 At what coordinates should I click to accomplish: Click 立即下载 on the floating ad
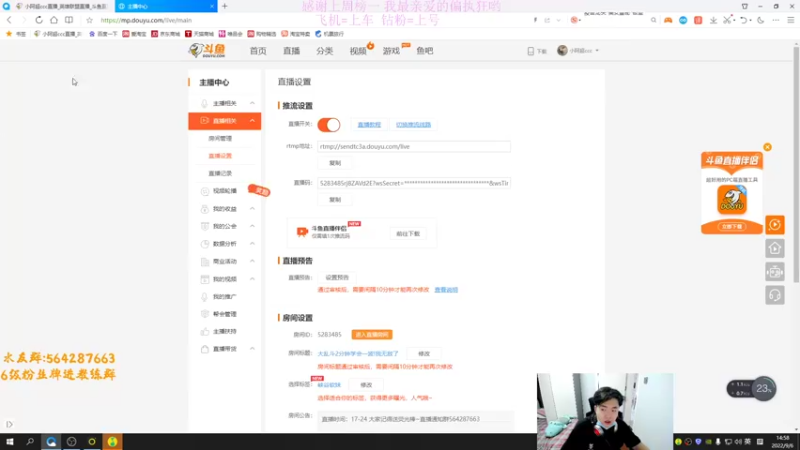click(x=732, y=227)
